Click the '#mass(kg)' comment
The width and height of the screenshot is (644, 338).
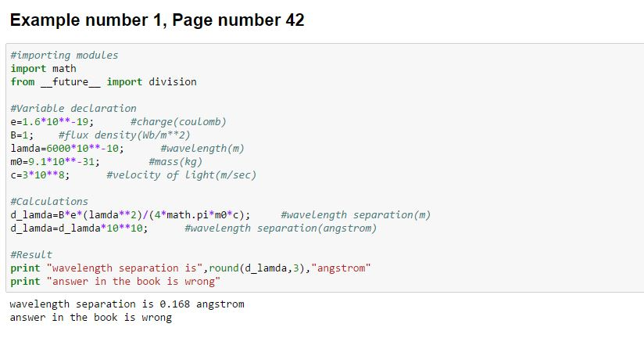(x=175, y=161)
